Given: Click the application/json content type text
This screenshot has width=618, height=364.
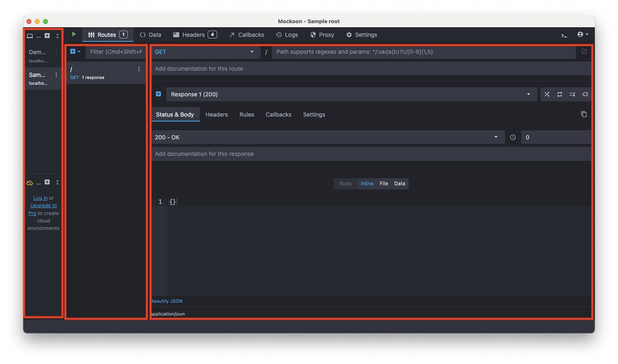Looking at the screenshot, I should pyautogui.click(x=168, y=314).
